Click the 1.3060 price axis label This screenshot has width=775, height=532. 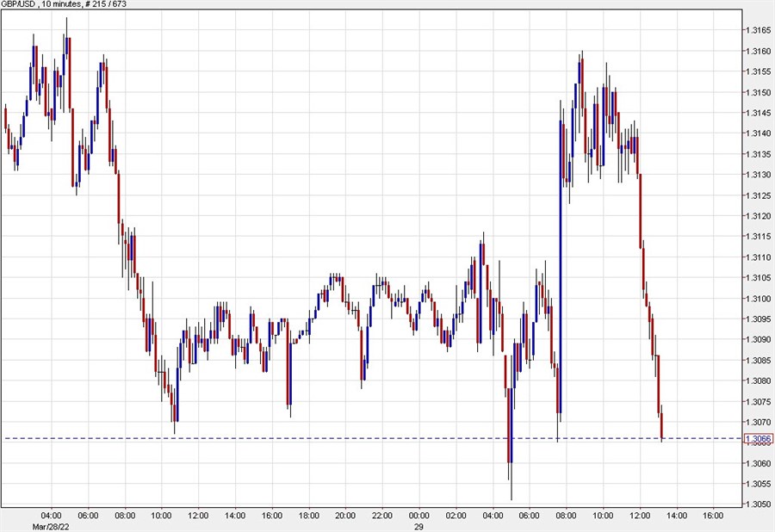tap(758, 463)
